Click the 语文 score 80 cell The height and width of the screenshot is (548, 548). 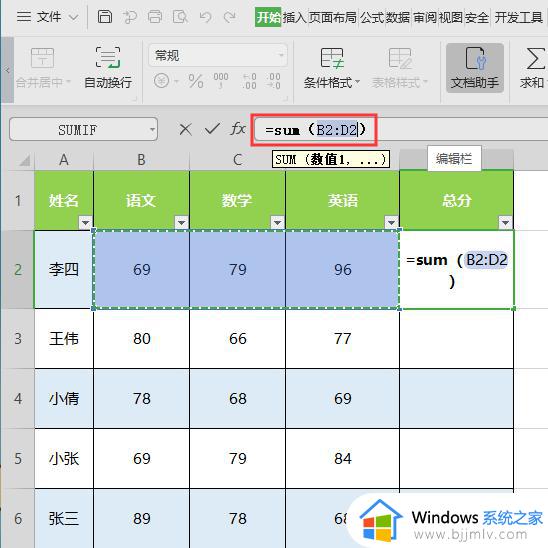(x=142, y=339)
